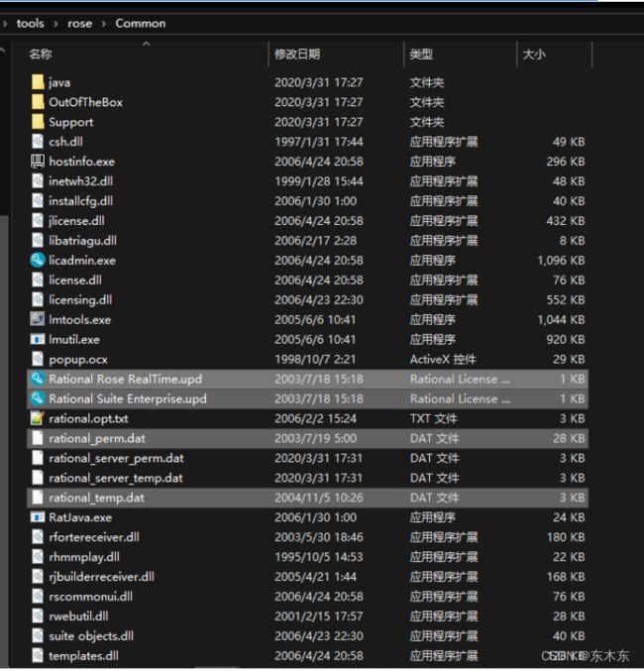Image resolution: width=644 pixels, height=671 pixels.
Task: Select the file name rational_temp.dat
Action: click(x=96, y=498)
